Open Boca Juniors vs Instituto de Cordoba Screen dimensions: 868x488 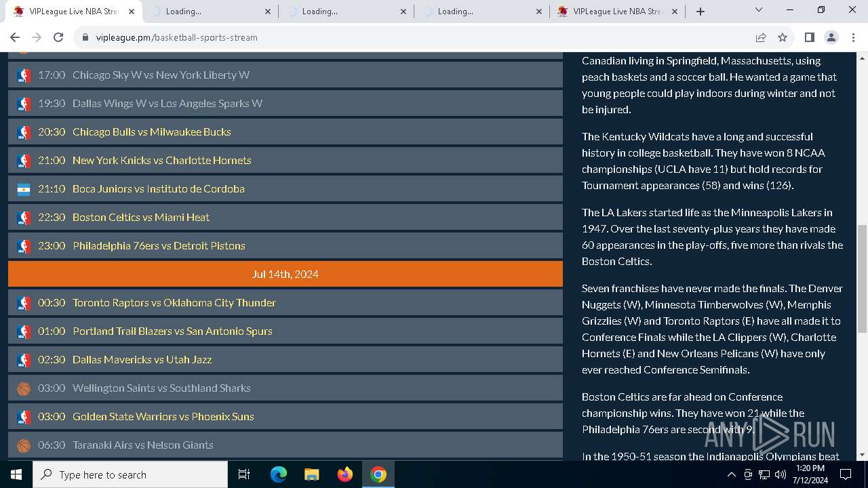(285, 189)
